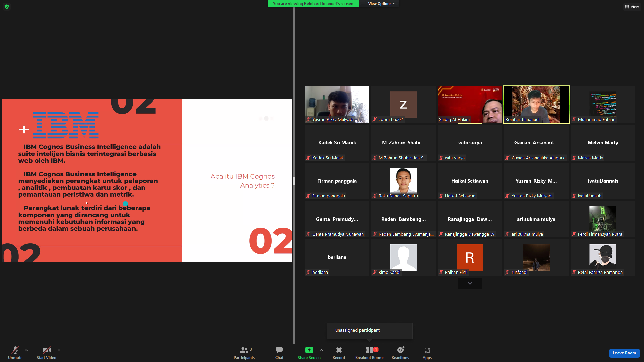The width and height of the screenshot is (644, 362).
Task: Select Genta Pramudya Gunawan's tile
Action: 337,219
